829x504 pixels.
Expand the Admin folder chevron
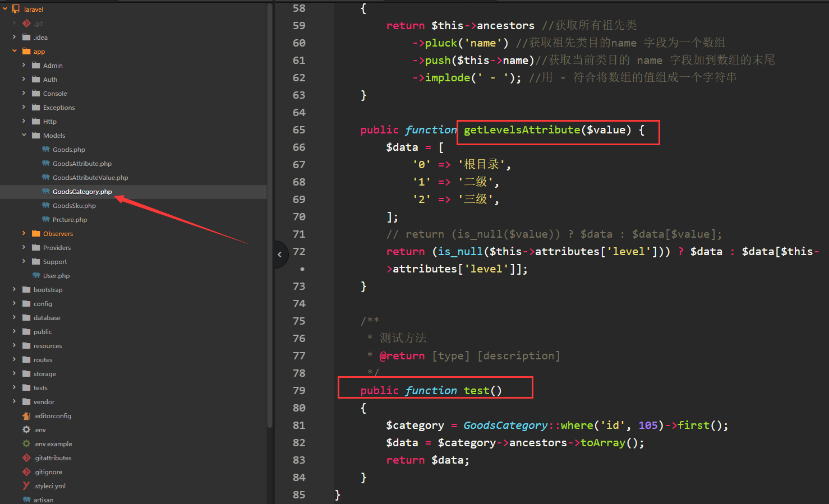(x=24, y=65)
